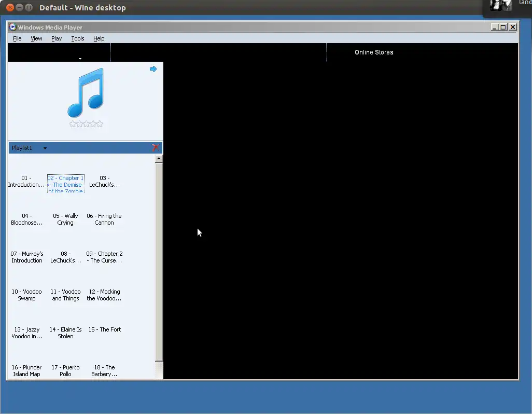Clear the playlist using the red X icon
532x414 pixels.
click(156, 147)
